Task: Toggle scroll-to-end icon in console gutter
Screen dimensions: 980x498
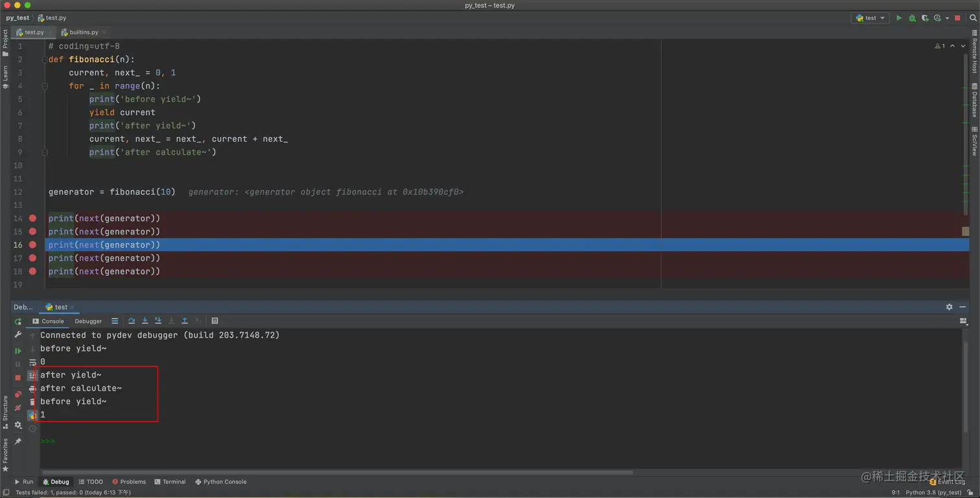Action: [32, 376]
